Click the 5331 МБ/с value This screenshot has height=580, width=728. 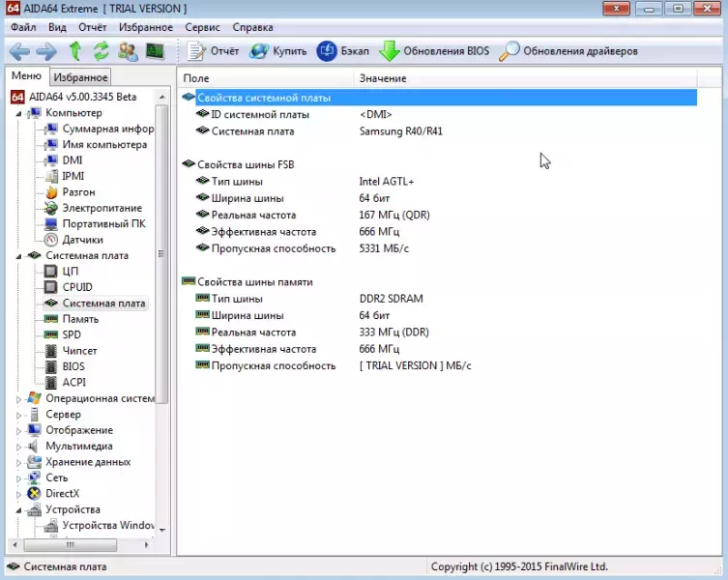[x=384, y=248]
